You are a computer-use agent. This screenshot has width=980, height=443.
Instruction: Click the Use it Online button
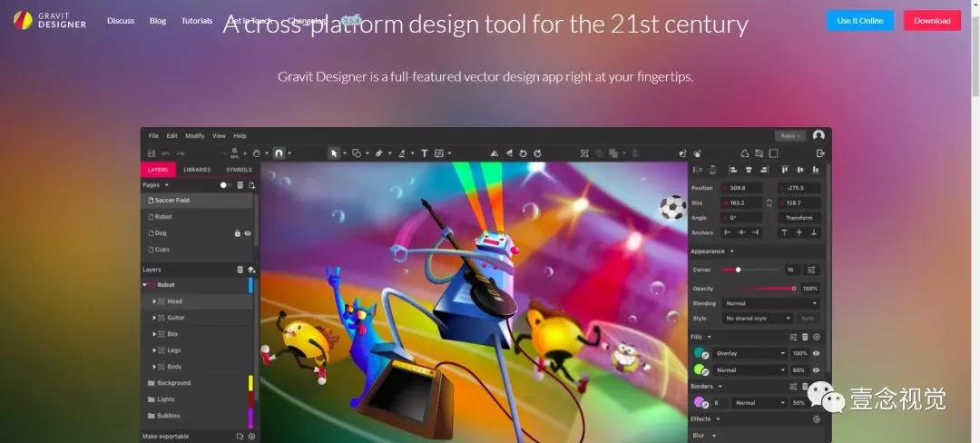860,21
